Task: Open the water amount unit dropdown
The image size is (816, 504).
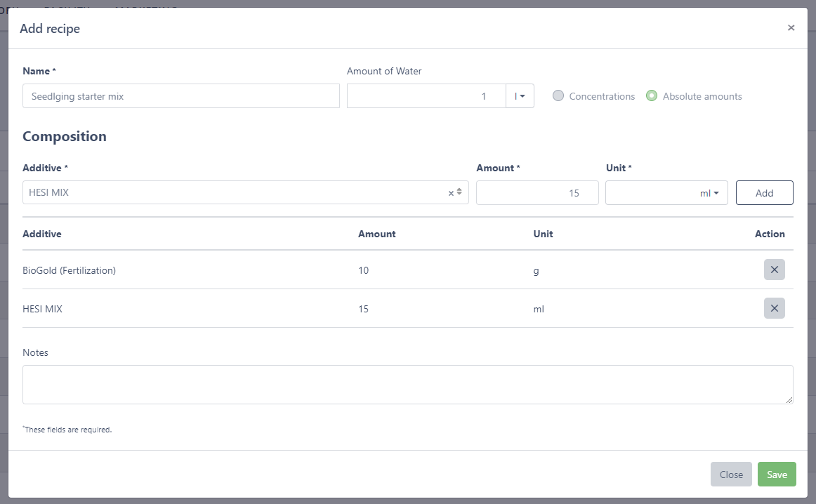Action: click(x=520, y=96)
